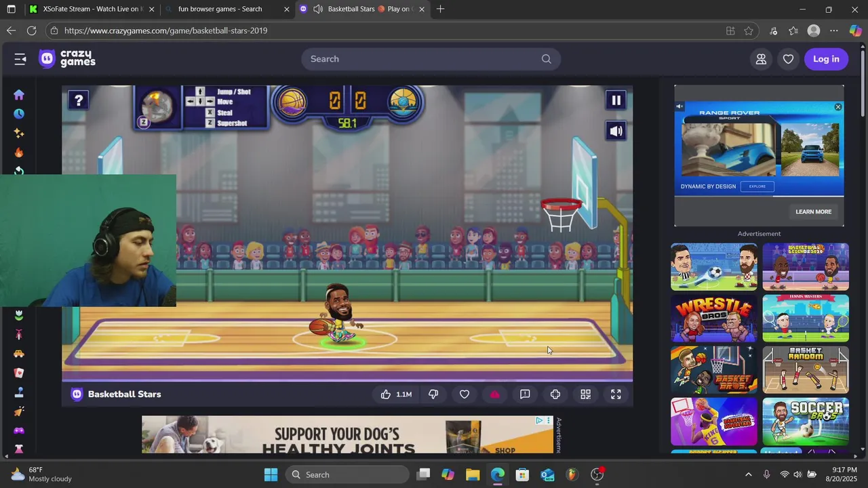Open the browser favorites list
Viewport: 868px width, 488px height.
point(793,30)
